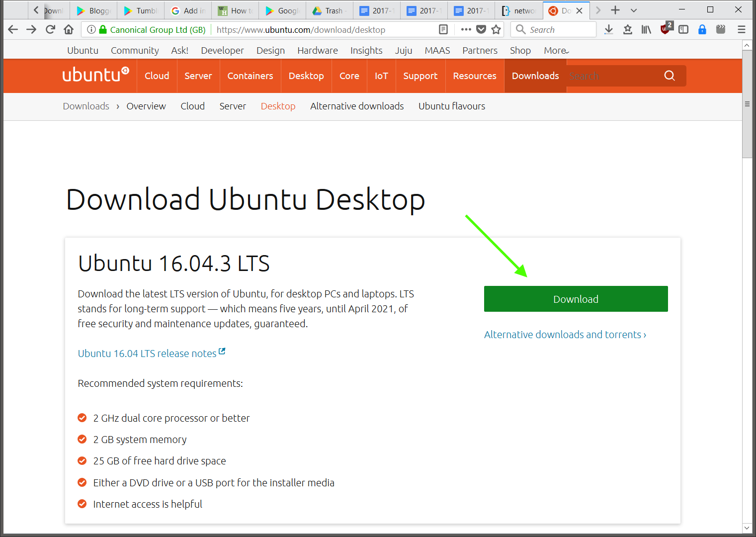Open Developer in the top navigation
The width and height of the screenshot is (756, 537).
(x=222, y=51)
